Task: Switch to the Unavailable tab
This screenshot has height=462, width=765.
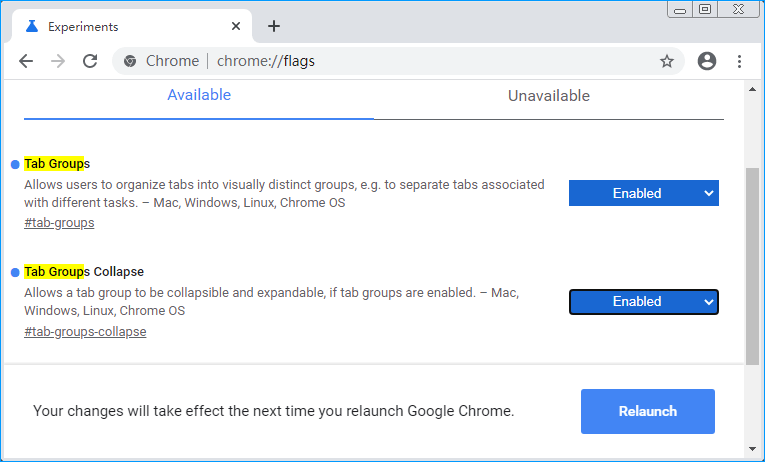Action: coord(549,96)
